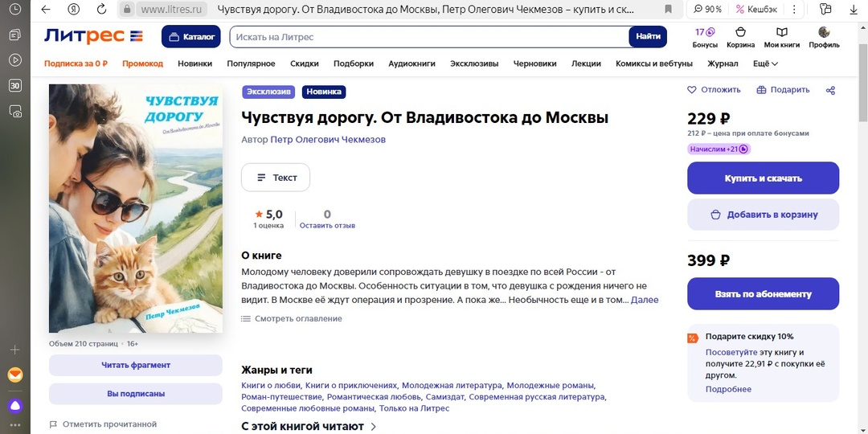Image resolution: width=868 pixels, height=434 pixels.
Task: Open Подписка за 0 ₽ menu item
Action: coord(76,63)
